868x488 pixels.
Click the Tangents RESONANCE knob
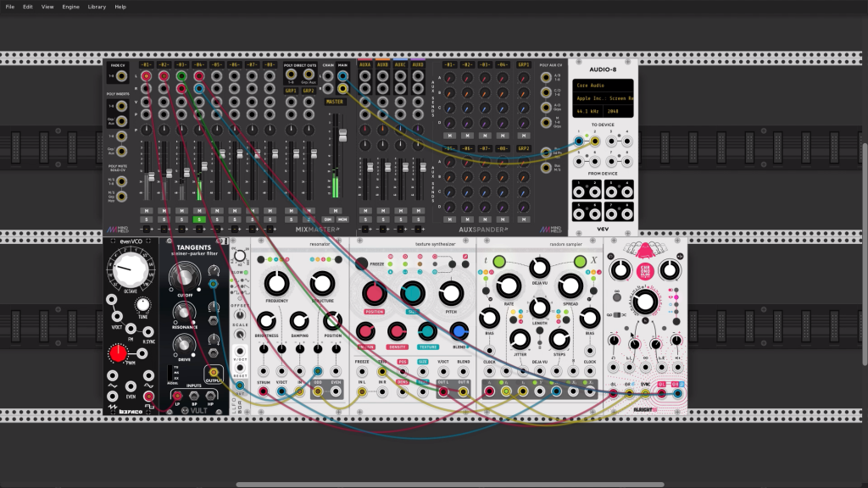point(184,313)
